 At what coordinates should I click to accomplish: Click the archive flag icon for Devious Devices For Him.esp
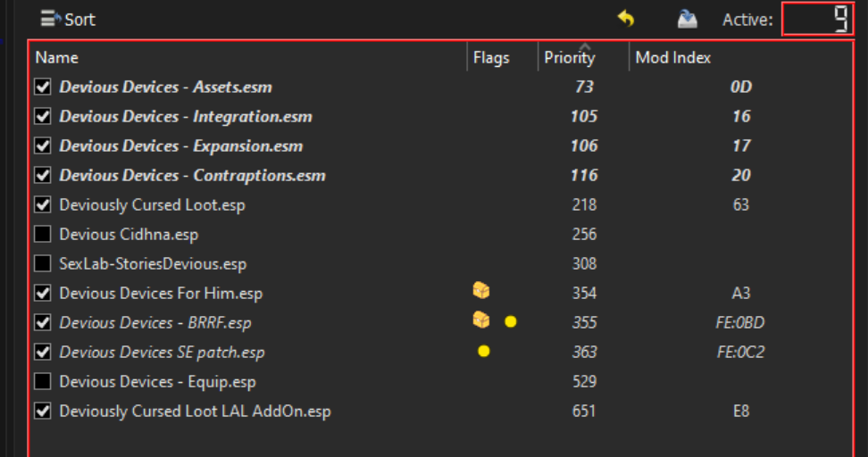point(481,290)
